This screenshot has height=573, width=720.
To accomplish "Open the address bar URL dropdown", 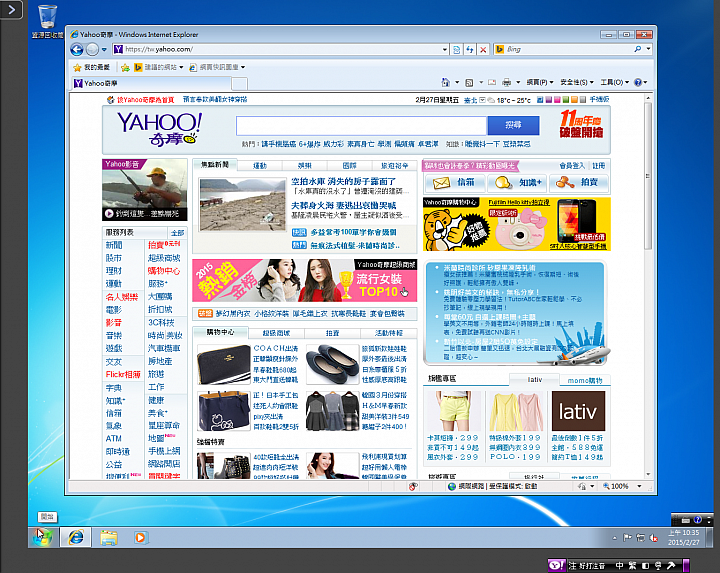I will pos(444,49).
